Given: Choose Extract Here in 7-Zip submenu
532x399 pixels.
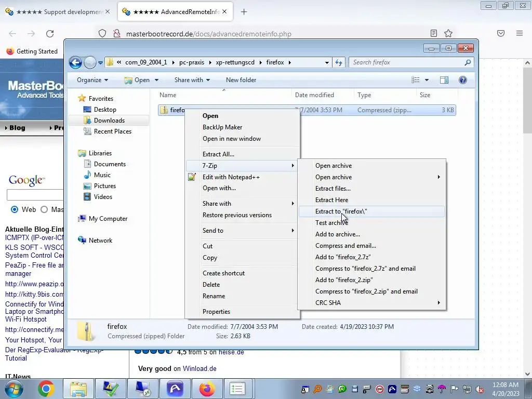Looking at the screenshot, I should 371,200.
